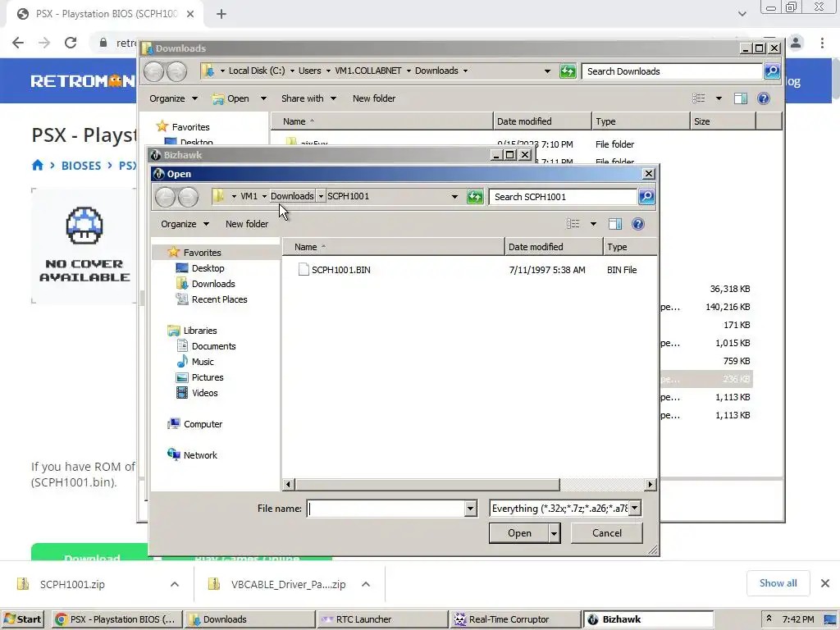The height and width of the screenshot is (630, 840).
Task: Click Search SCPH1001 field
Action: pyautogui.click(x=563, y=197)
